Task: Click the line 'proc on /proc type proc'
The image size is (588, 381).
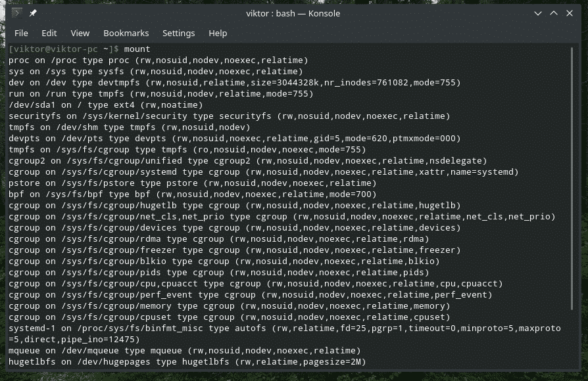Action: [159, 60]
